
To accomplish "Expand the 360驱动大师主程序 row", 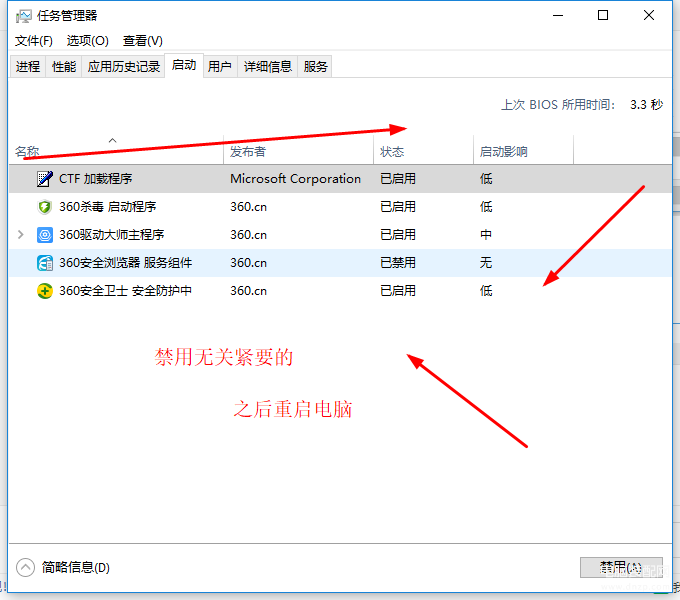I will click(x=20, y=235).
